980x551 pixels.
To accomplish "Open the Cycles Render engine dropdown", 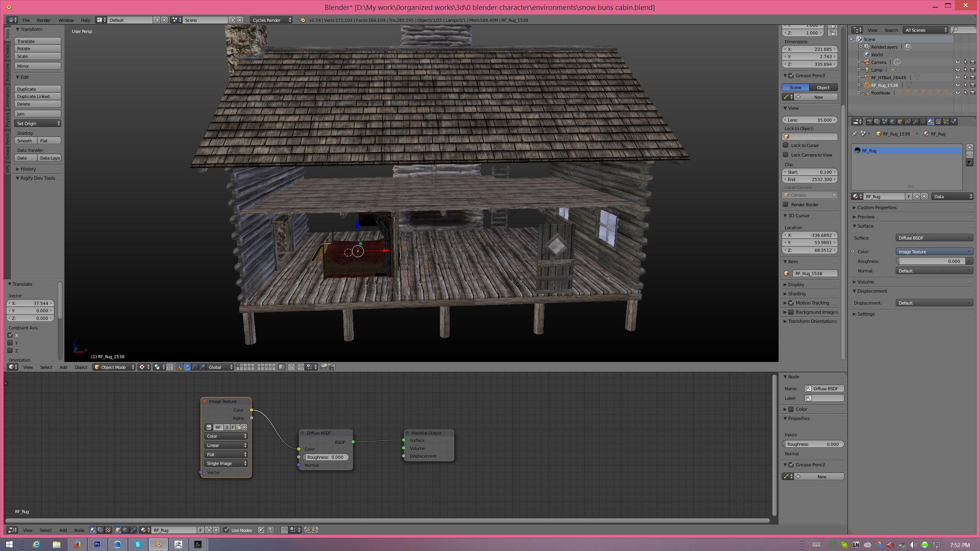I will tap(271, 20).
